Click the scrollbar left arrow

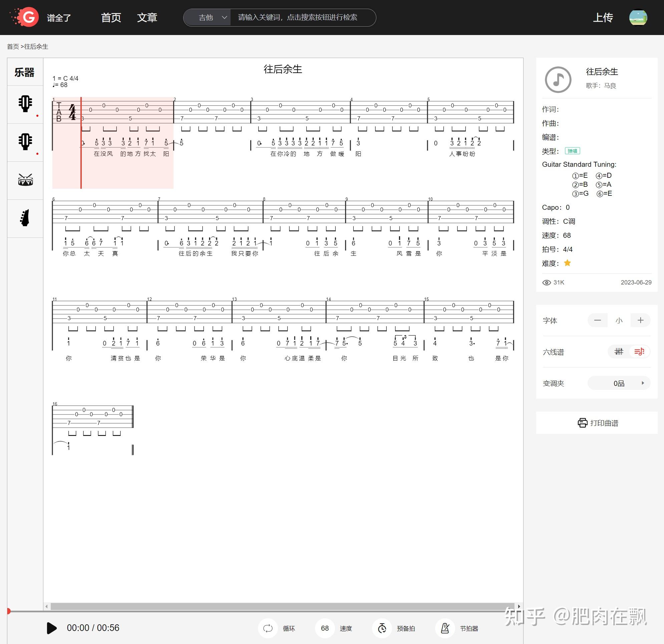(46, 606)
